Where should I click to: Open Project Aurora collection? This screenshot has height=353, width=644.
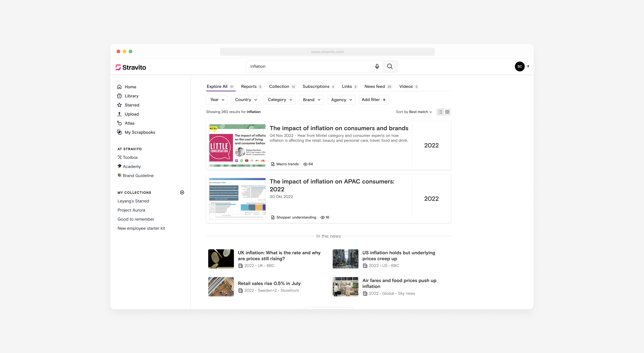(131, 210)
